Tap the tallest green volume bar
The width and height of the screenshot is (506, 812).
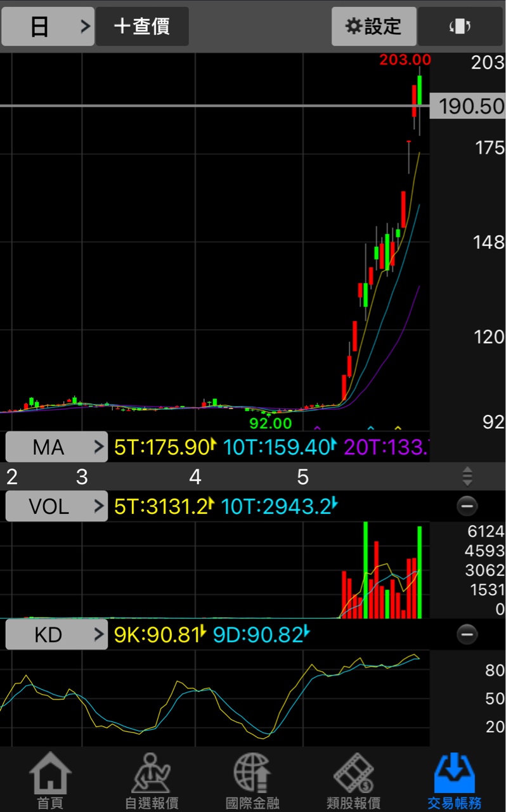click(365, 570)
